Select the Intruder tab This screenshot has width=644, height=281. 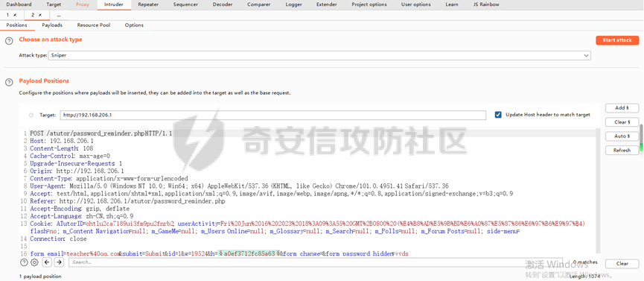click(x=114, y=4)
